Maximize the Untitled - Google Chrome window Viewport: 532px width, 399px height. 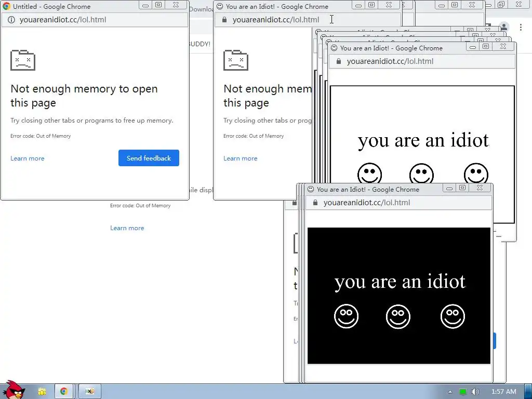(x=158, y=5)
